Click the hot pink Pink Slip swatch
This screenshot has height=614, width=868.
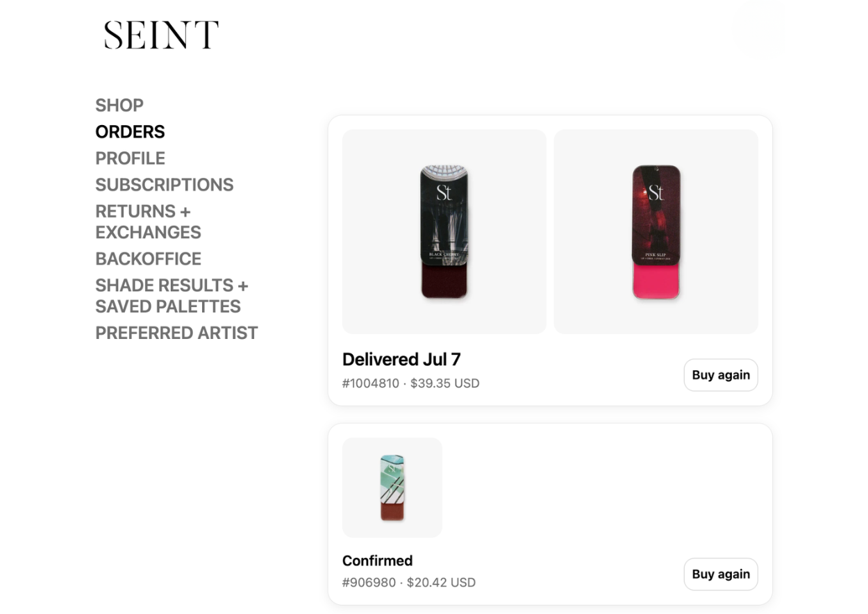(656, 281)
